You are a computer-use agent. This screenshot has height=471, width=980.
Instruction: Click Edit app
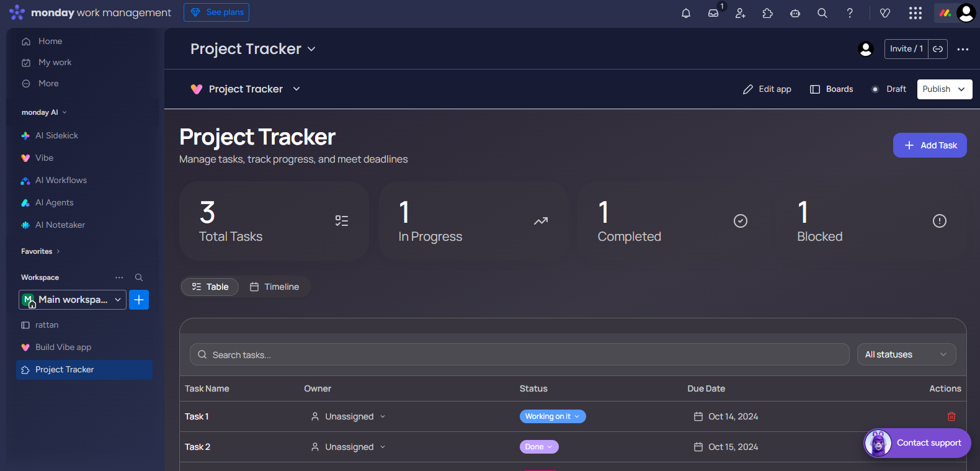pyautogui.click(x=767, y=89)
